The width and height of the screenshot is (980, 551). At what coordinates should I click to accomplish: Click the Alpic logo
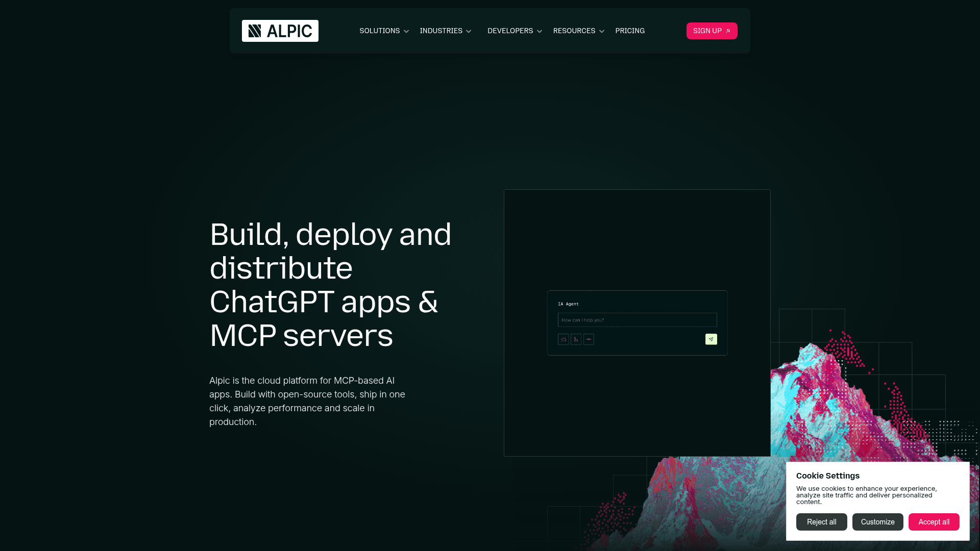pos(280,31)
